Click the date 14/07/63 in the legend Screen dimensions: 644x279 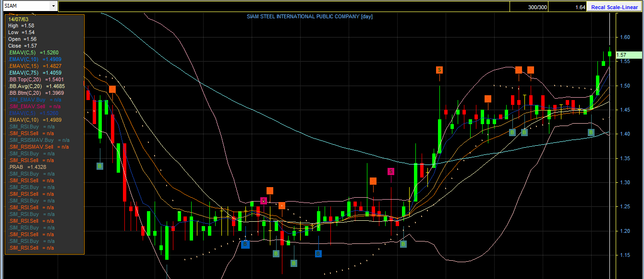18,19
